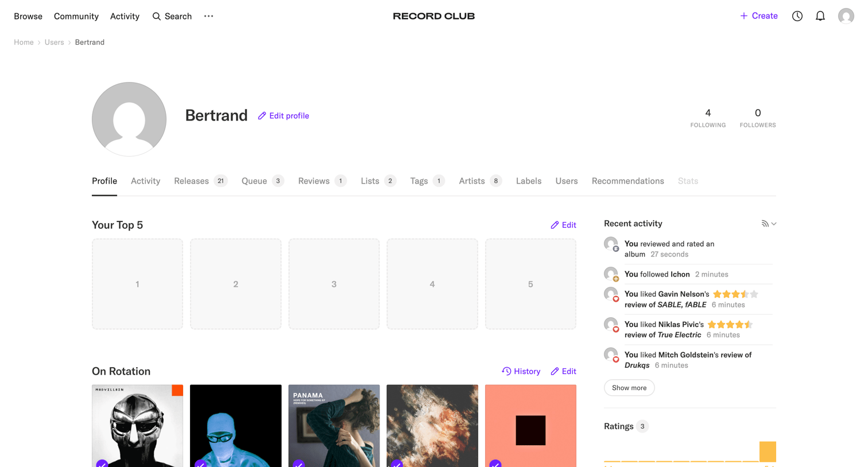The image size is (868, 467).
Task: Open the Browse menu
Action: [x=28, y=16]
